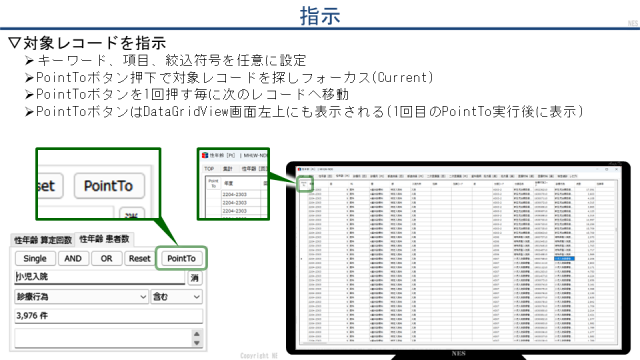The image size is (640, 360).
Task: Open the 集計 tab in the zoomed window
Action: coord(227,169)
